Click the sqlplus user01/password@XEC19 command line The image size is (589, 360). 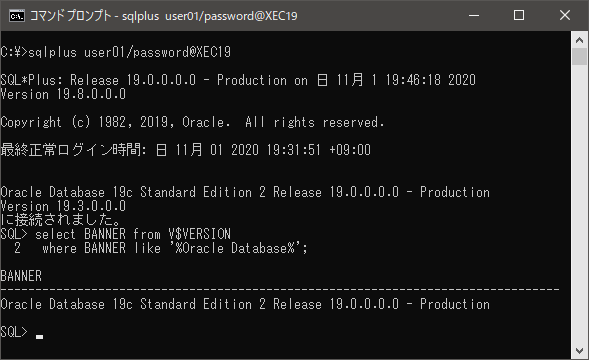coord(116,52)
